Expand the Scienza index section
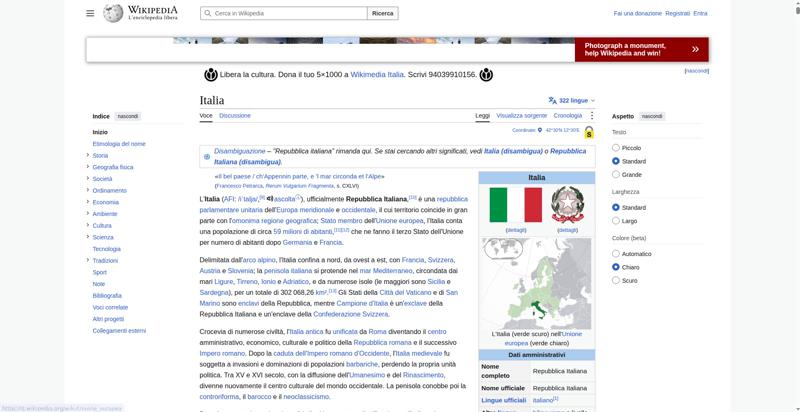The image size is (800, 412). click(x=88, y=237)
